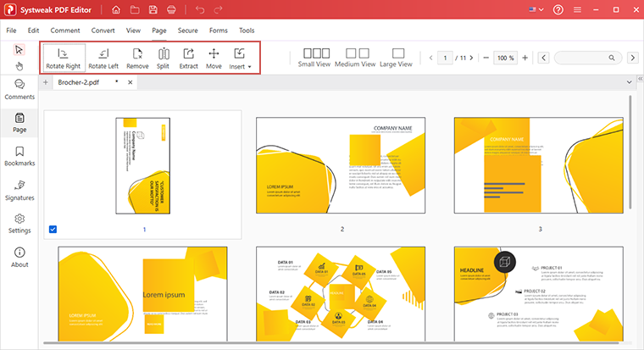This screenshot has width=644, height=350.
Task: Open the Convert menu
Action: click(x=103, y=31)
